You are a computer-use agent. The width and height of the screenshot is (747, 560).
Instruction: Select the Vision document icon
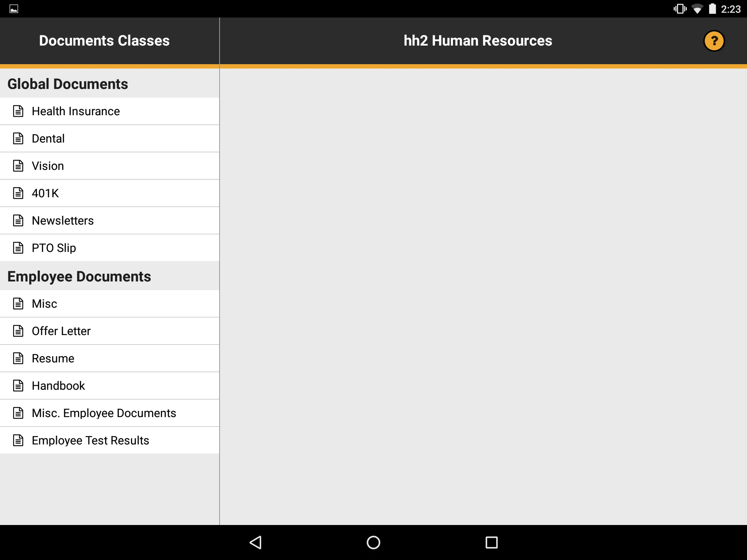[18, 165]
